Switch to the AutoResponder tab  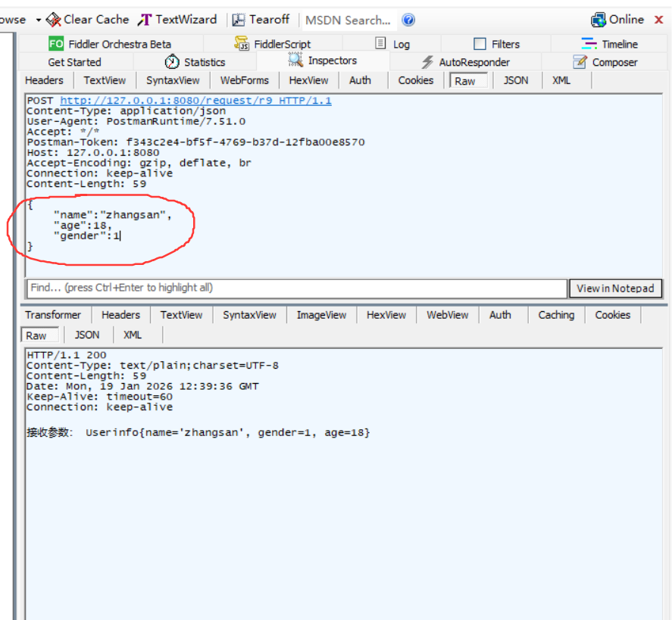coord(465,63)
